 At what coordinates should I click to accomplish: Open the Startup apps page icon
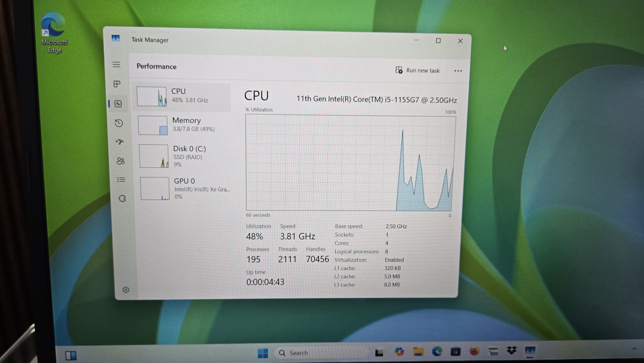(120, 142)
